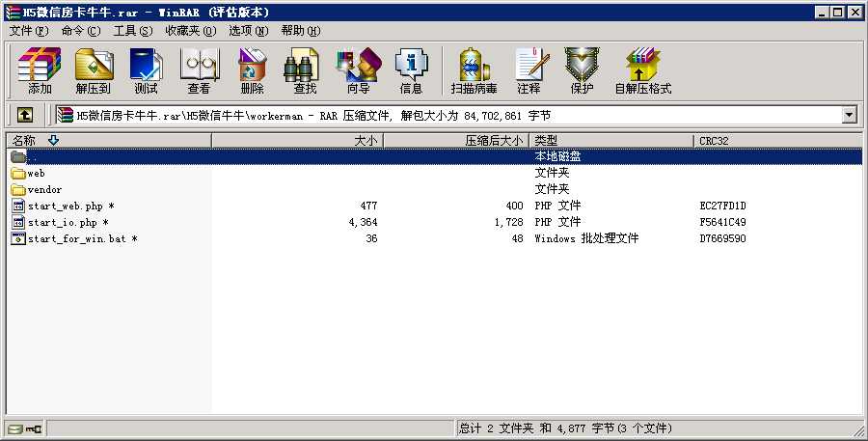
Task: Click type 'Windows 批处理文件'
Action: click(586, 238)
